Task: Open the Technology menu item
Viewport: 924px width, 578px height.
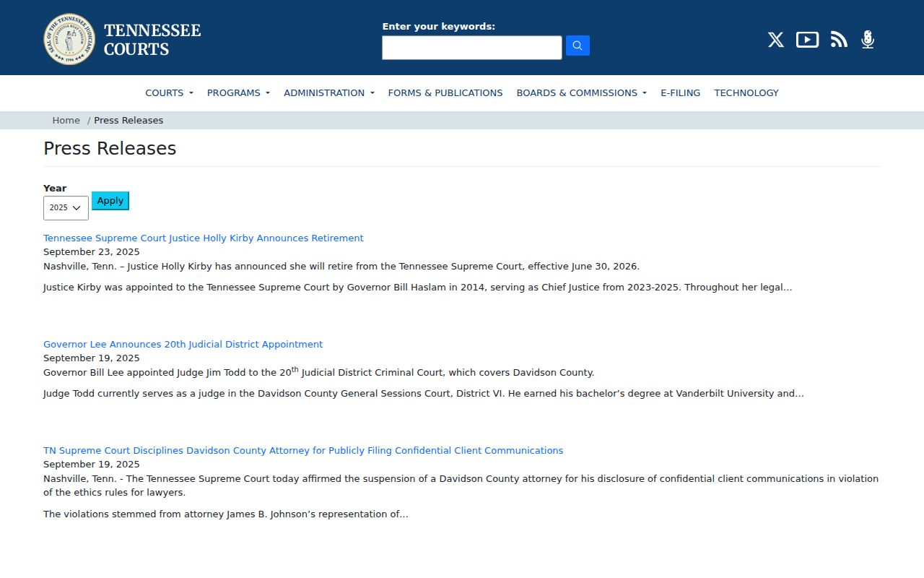Action: click(x=746, y=92)
